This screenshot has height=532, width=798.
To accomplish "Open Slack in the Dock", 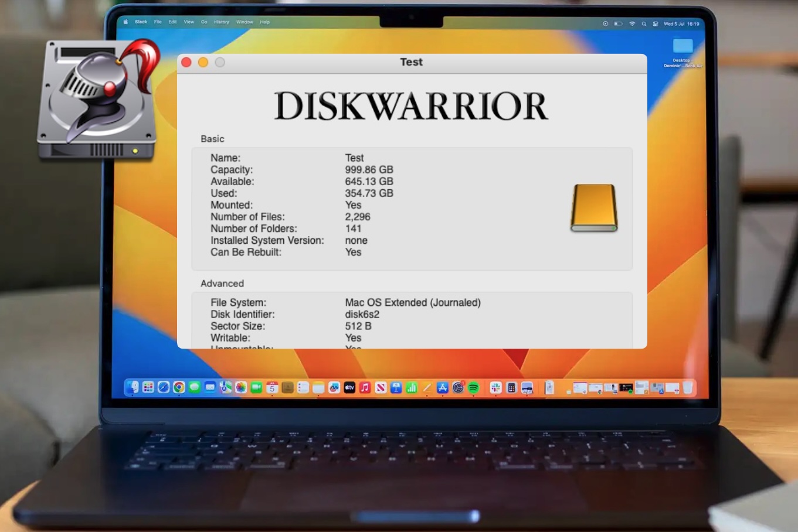I will [x=495, y=387].
